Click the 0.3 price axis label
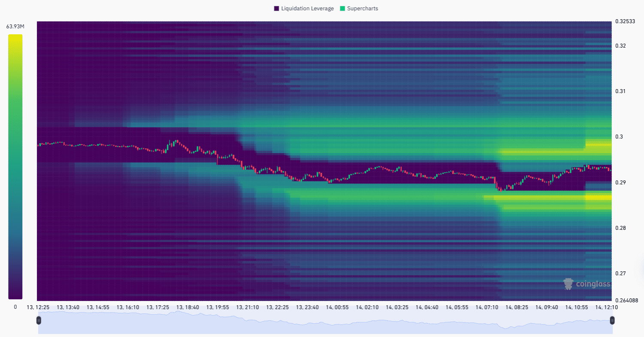Screen dimensions: 644x337 click(x=619, y=137)
